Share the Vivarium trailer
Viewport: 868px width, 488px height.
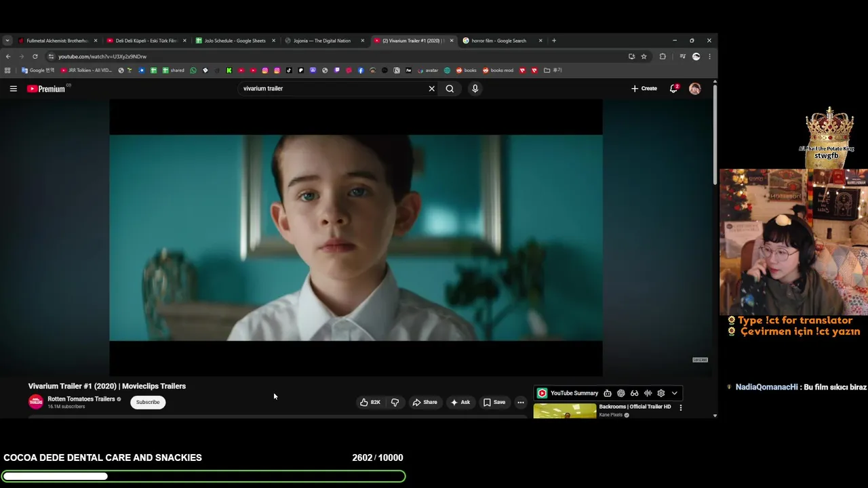pos(425,402)
